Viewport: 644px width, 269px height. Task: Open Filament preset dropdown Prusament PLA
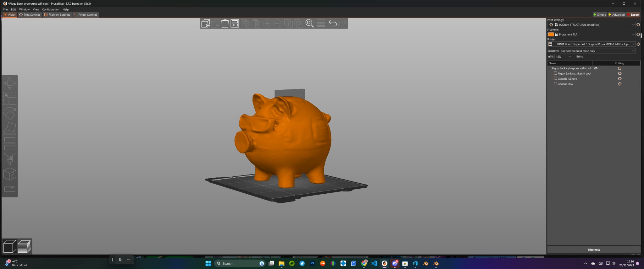tap(591, 35)
